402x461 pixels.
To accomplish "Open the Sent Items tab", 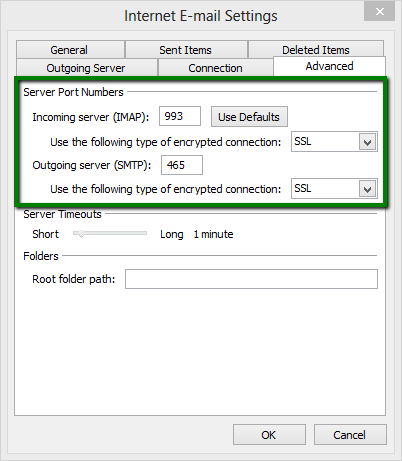I will click(186, 50).
